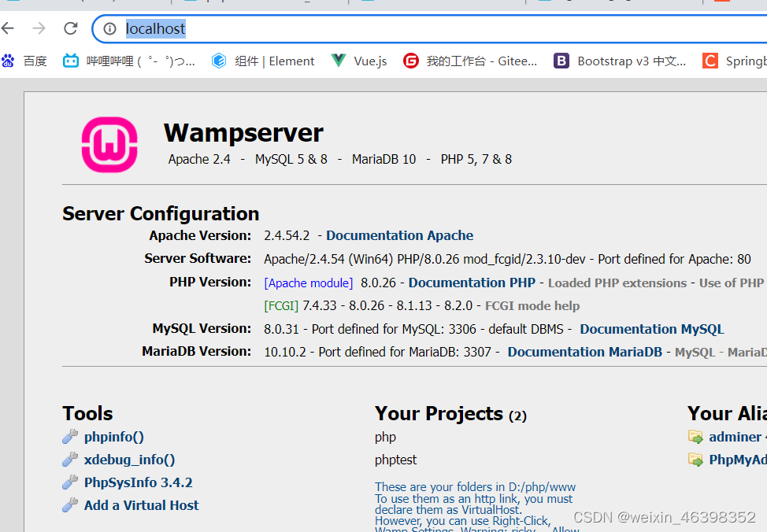Click Add a Virtual Host link
The image size is (767, 532).
(142, 505)
